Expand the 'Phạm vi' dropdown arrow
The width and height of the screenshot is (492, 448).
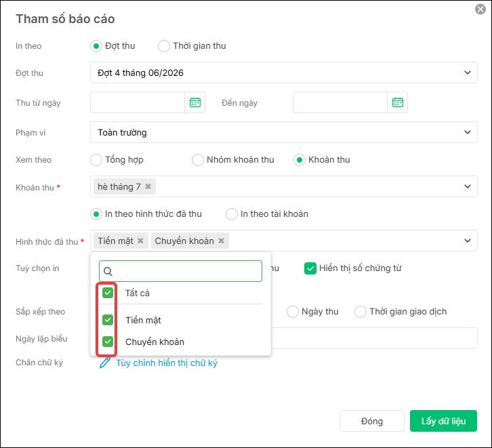(x=467, y=132)
